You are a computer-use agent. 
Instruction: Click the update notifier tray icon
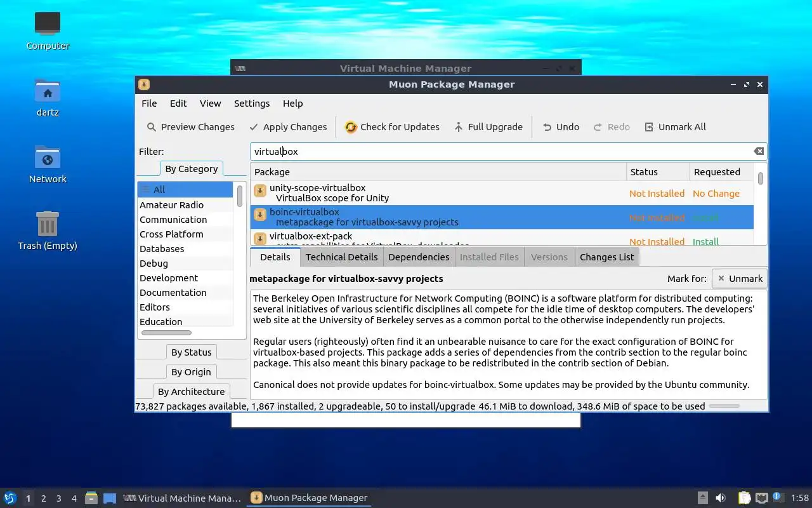[x=778, y=498]
